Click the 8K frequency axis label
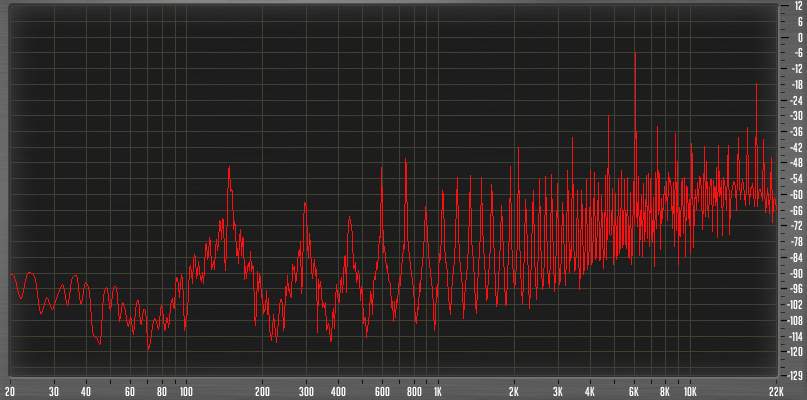This screenshot has width=807, height=400. pos(666,391)
